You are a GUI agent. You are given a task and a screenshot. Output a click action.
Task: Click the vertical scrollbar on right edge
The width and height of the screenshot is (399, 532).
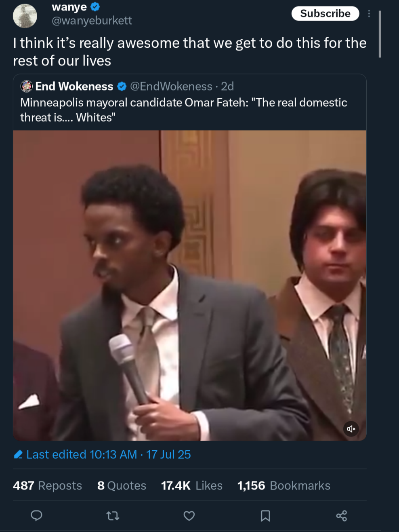380,34
